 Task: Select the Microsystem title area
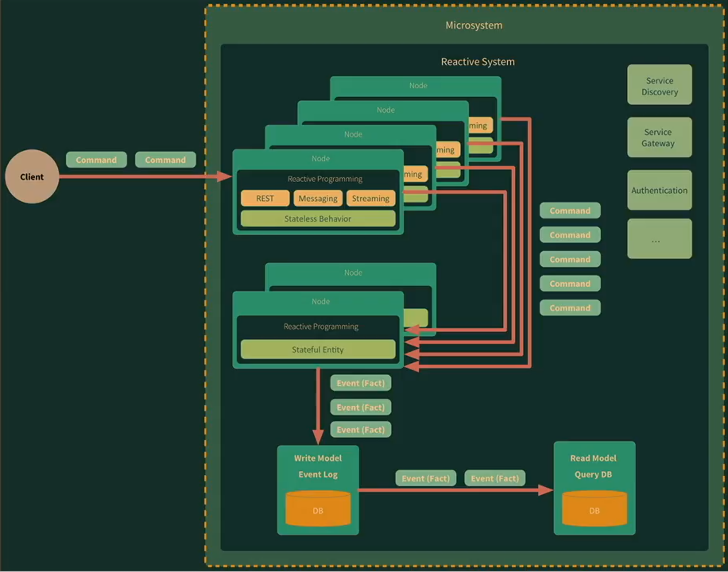[x=474, y=25]
